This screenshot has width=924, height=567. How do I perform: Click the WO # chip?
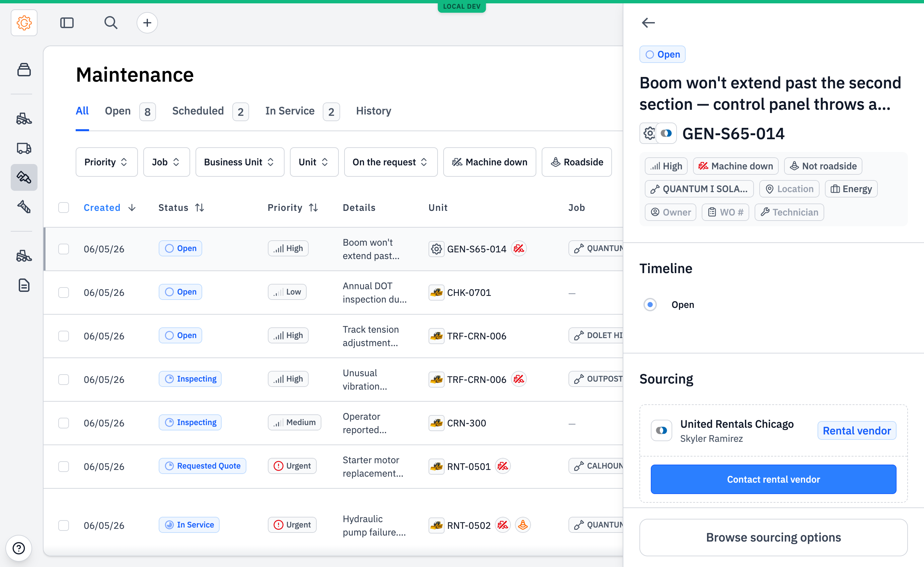click(x=725, y=212)
